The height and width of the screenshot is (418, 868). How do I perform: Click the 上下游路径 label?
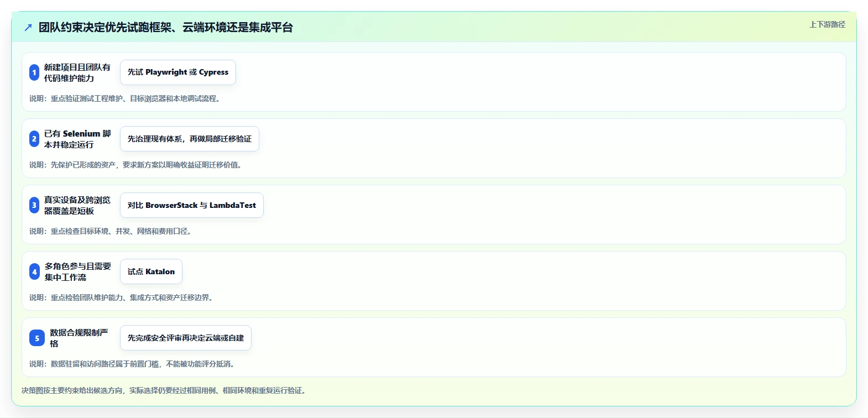click(x=827, y=24)
